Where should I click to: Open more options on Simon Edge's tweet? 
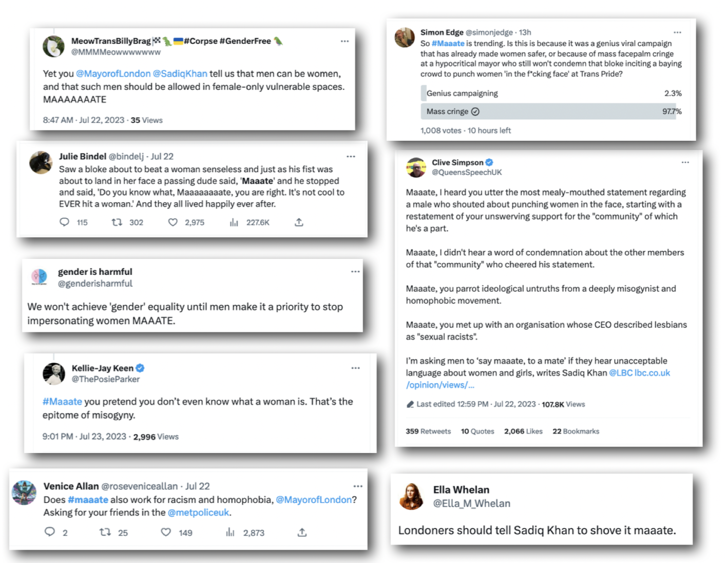[677, 32]
